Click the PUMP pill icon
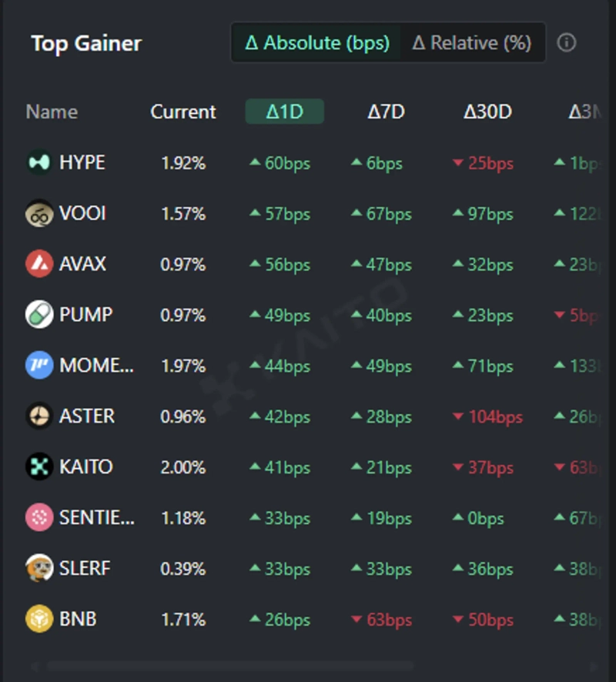Image resolution: width=616 pixels, height=682 pixels. click(x=39, y=315)
